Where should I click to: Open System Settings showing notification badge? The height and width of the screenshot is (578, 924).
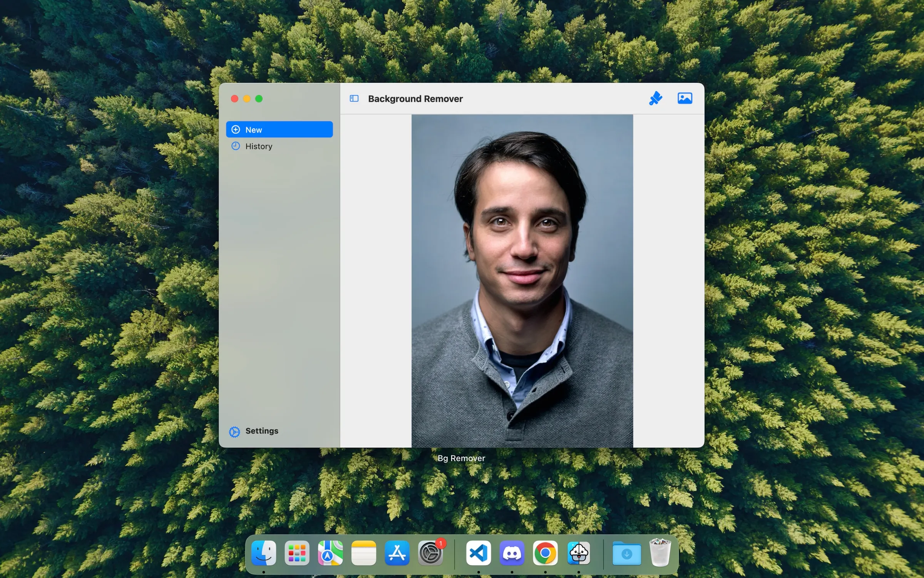430,554
